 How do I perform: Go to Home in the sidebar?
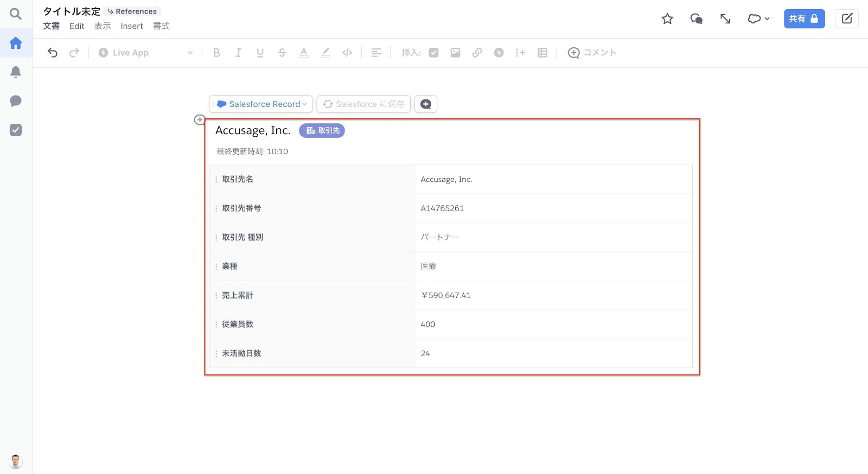point(16,43)
